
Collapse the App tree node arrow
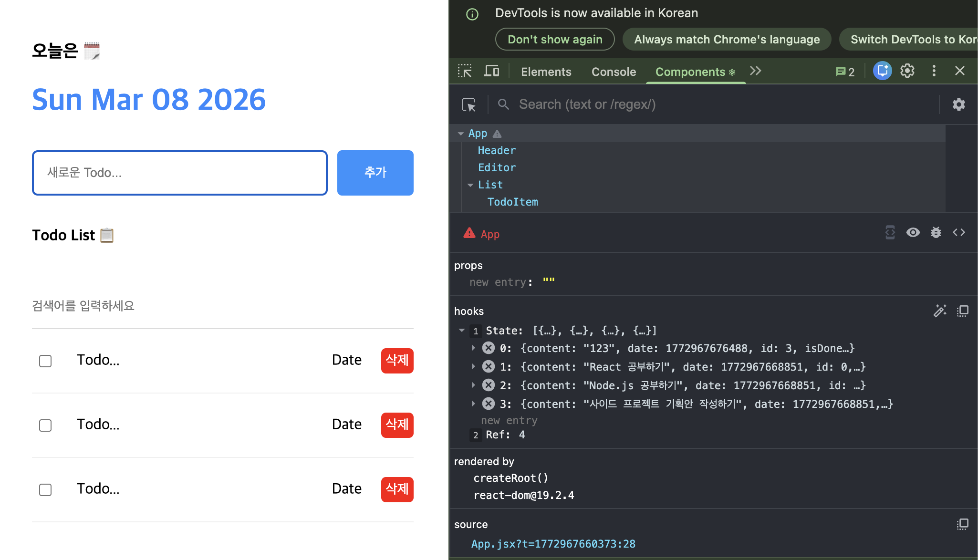click(461, 134)
